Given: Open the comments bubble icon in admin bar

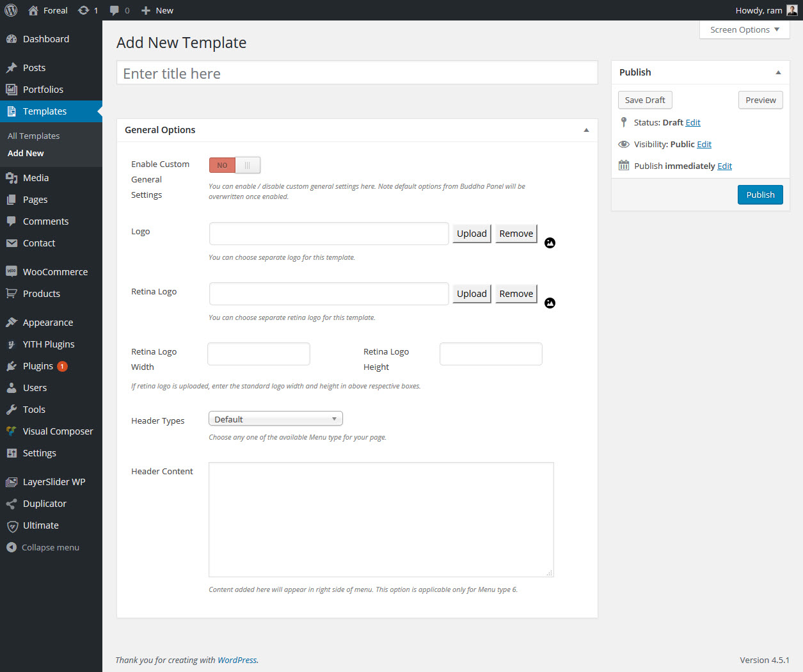Looking at the screenshot, I should [115, 10].
